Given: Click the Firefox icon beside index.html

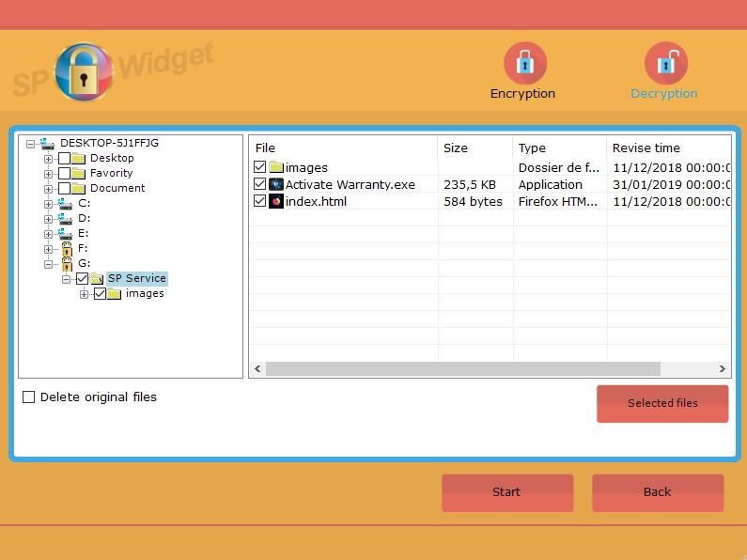Looking at the screenshot, I should (x=276, y=201).
